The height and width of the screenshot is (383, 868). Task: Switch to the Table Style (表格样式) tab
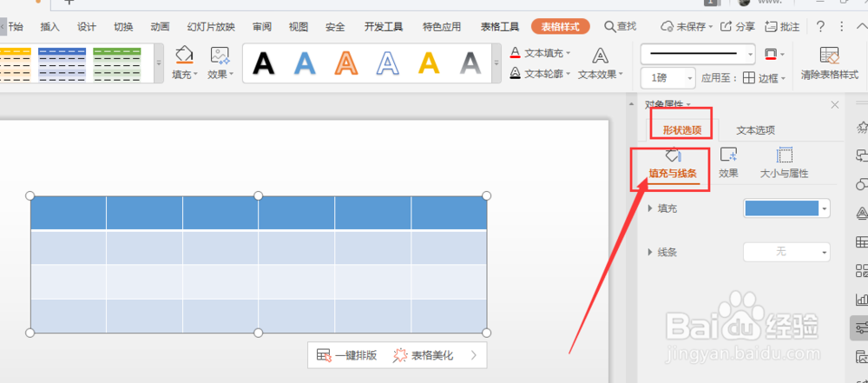coord(560,27)
